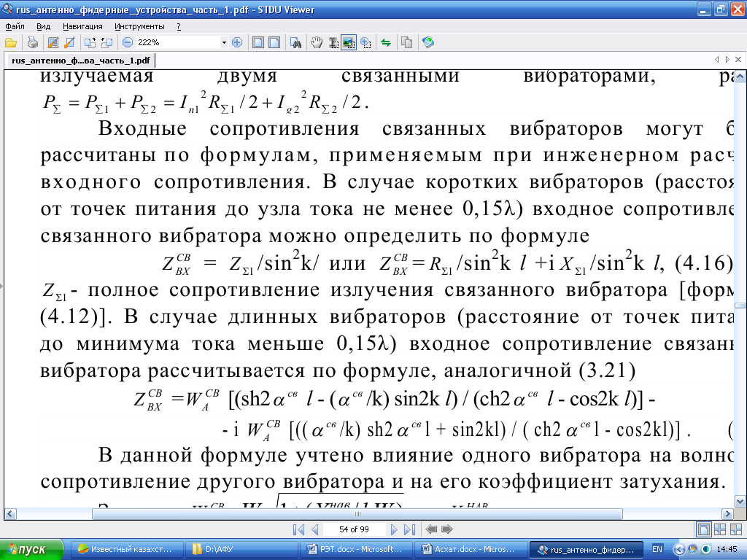Screen dimensions: 747x560
Task: Switch to the four-page grid layout
Action: coord(720,529)
